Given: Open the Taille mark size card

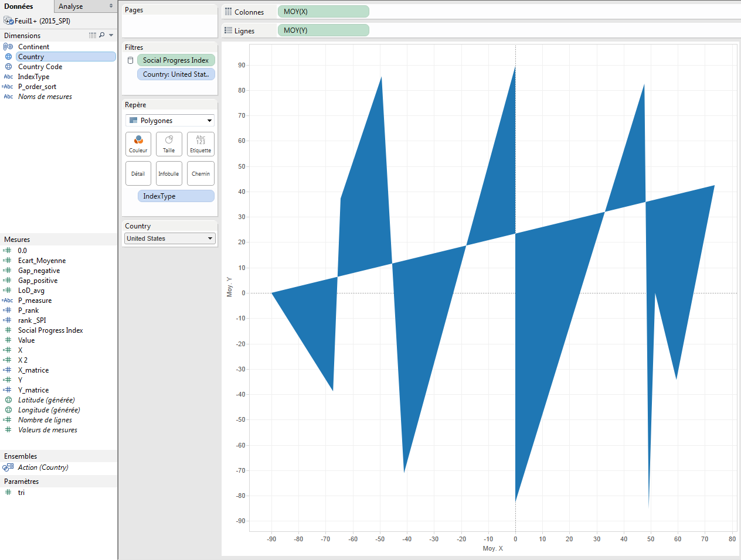Looking at the screenshot, I should point(169,144).
